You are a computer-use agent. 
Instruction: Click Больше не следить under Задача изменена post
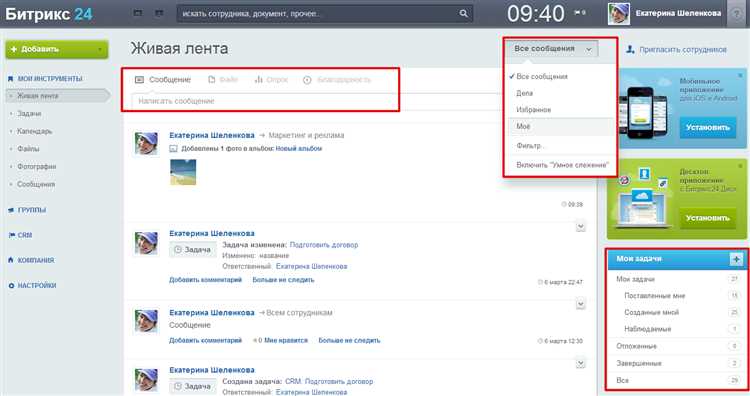[283, 280]
